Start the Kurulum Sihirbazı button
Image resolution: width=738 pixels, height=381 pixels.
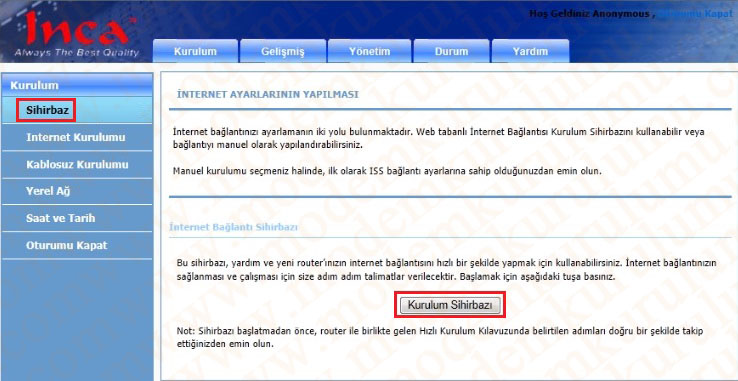(450, 305)
